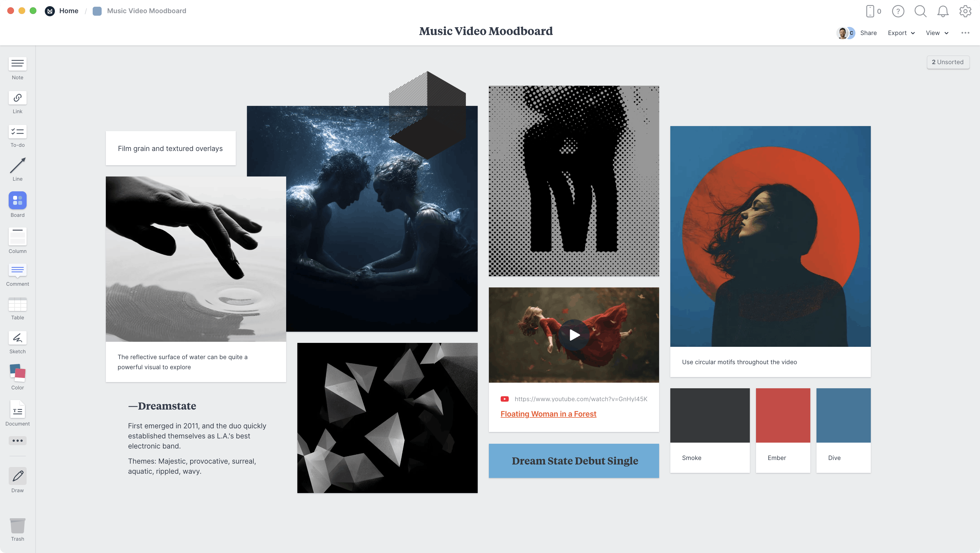980x553 pixels.
Task: Show more tools via sidebar ellipsis
Action: 17,441
